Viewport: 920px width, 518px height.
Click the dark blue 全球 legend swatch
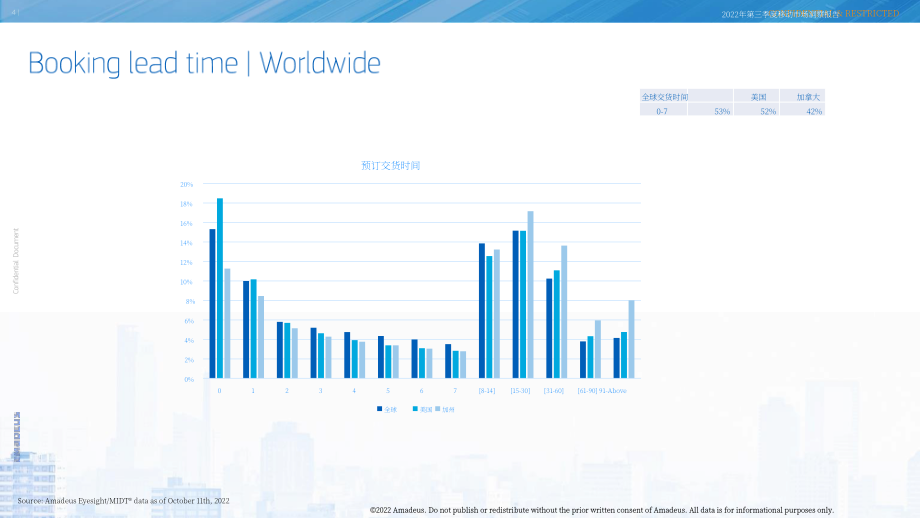[380, 409]
